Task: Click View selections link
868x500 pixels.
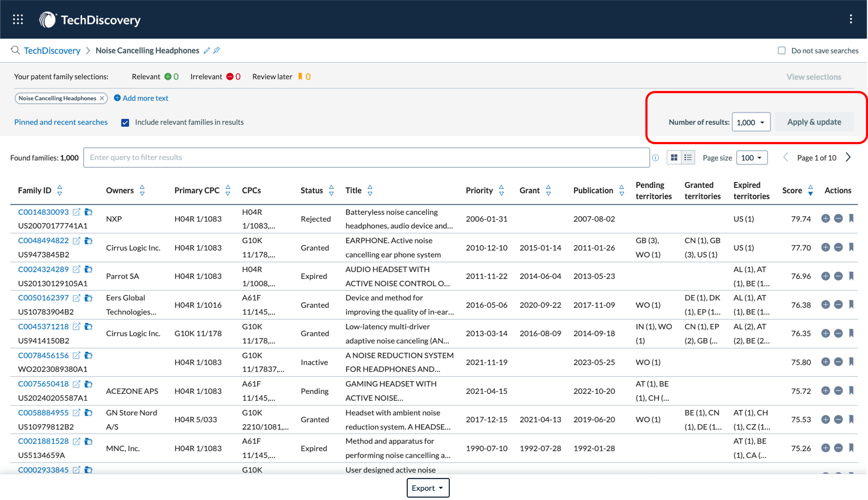Action: (814, 77)
